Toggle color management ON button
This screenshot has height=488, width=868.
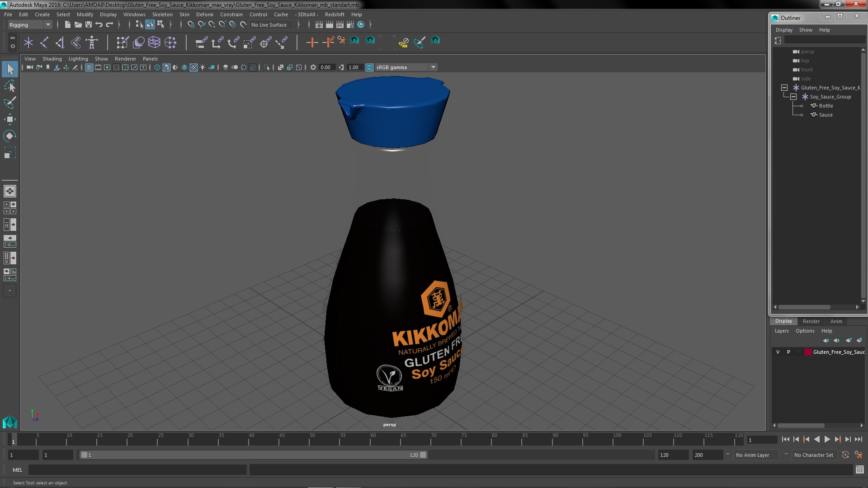[369, 67]
